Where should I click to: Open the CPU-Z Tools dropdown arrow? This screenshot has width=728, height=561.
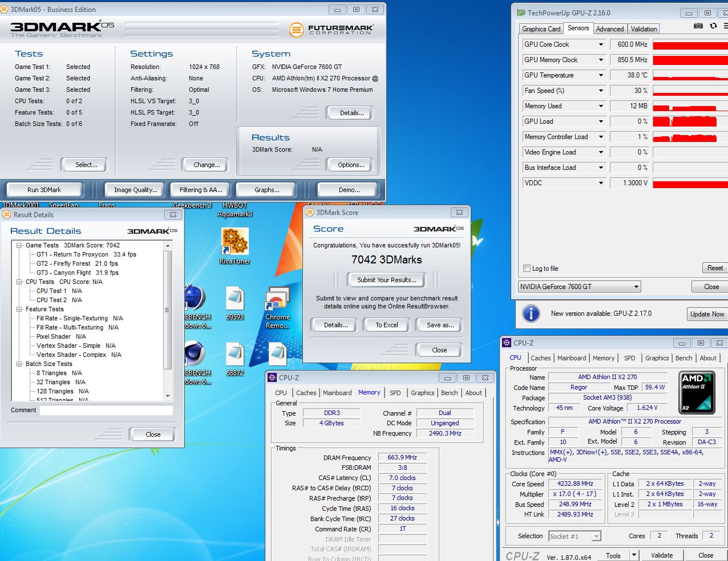pos(633,555)
